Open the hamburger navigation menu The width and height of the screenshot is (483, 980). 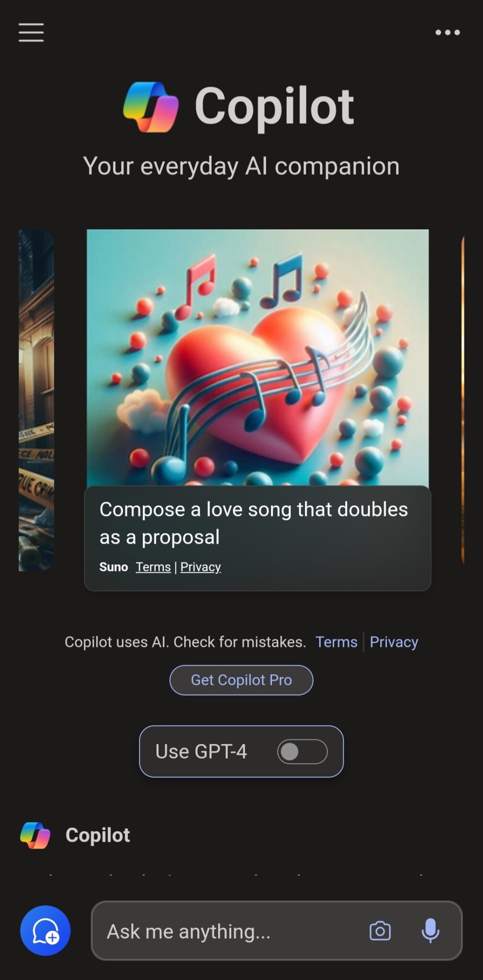tap(31, 33)
